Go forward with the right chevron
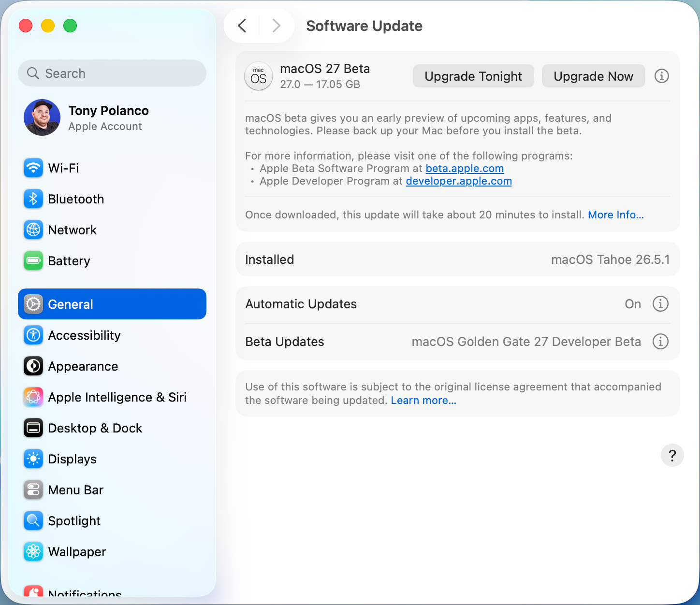The image size is (700, 605). pos(276,26)
